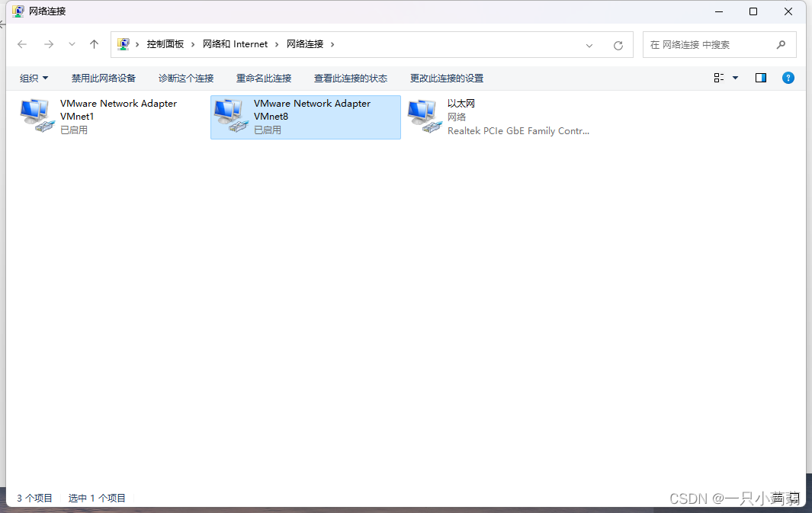Click 更改此连接的设置
Image resolution: width=812 pixels, height=513 pixels.
(x=447, y=79)
